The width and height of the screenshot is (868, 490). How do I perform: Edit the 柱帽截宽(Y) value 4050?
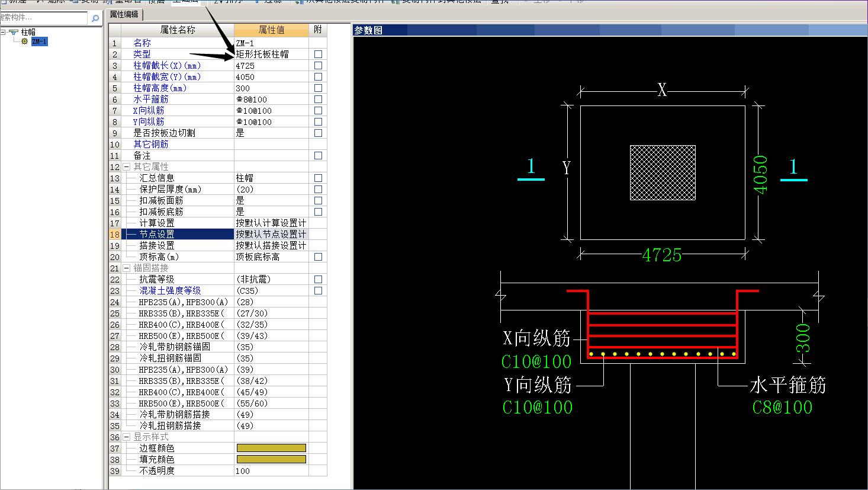[x=271, y=77]
